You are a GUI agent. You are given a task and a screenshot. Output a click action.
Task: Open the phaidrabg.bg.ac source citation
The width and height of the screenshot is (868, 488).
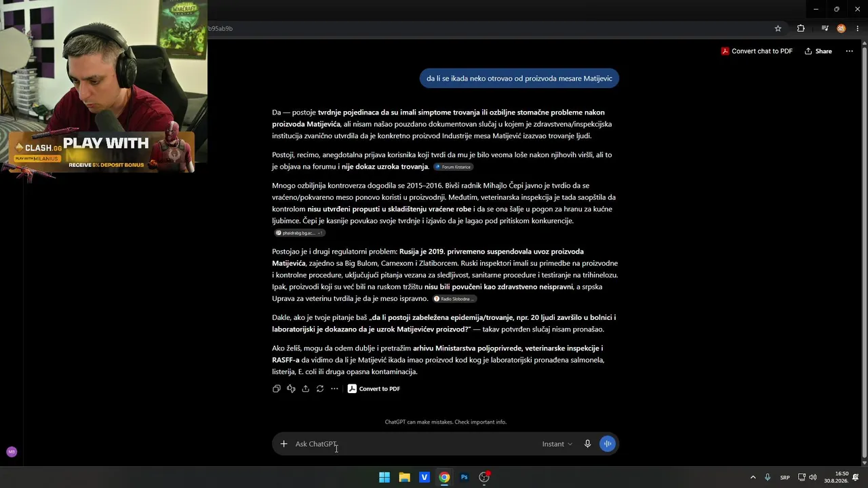[299, 232]
